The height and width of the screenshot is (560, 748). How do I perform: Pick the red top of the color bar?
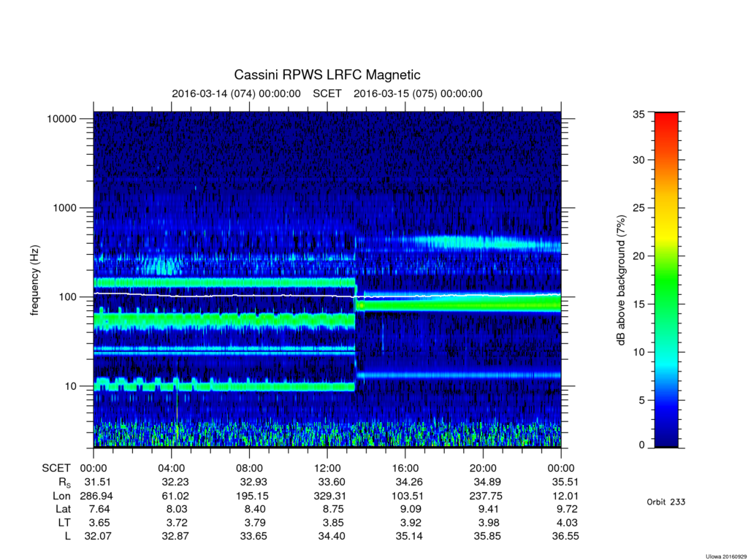(x=666, y=119)
